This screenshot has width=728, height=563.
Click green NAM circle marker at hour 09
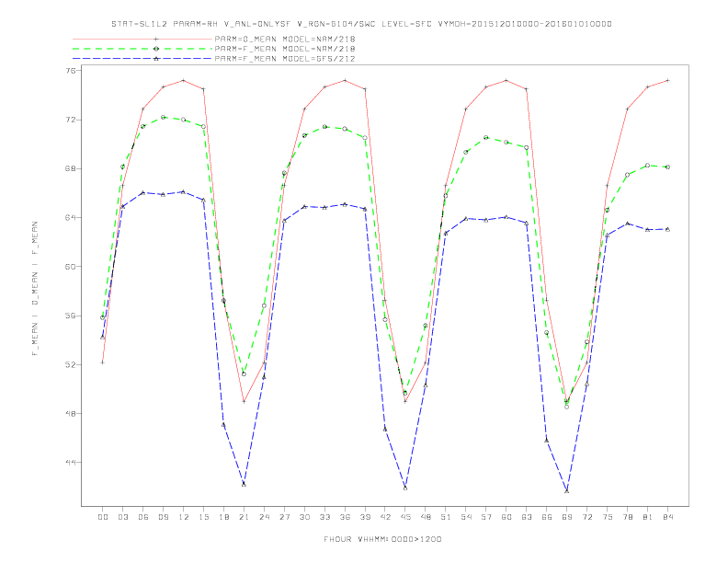163,117
